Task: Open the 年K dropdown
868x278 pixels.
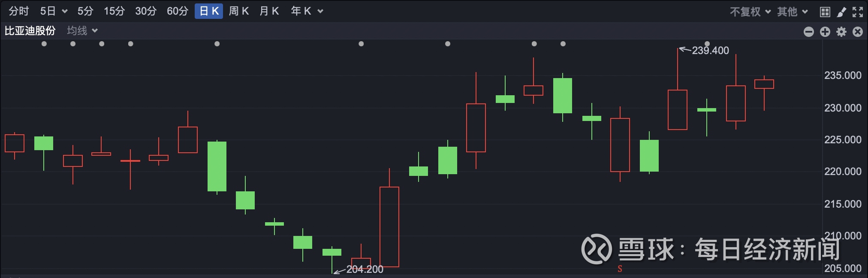Action: click(x=320, y=11)
